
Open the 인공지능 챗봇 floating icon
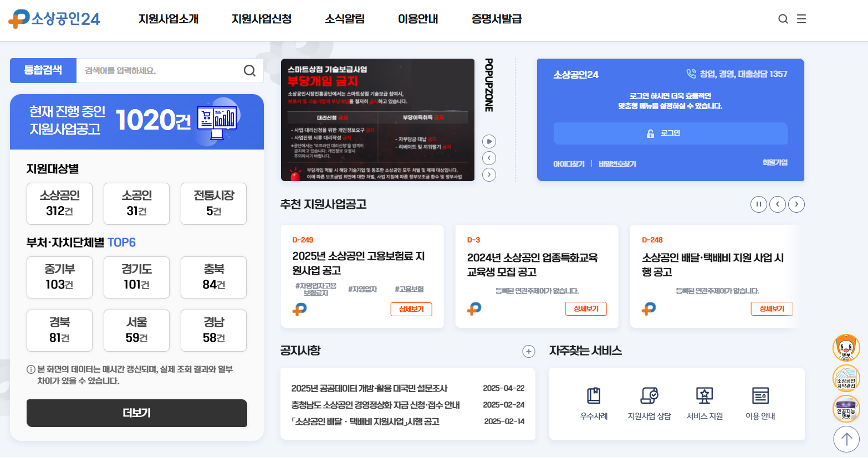pyautogui.click(x=846, y=409)
